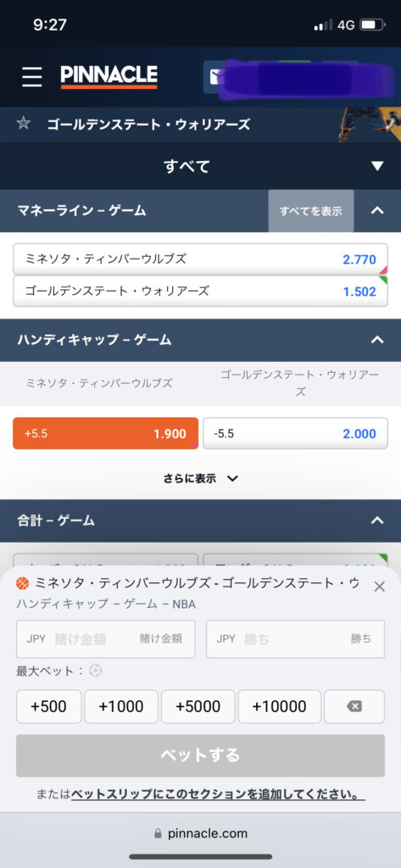The height and width of the screenshot is (868, 401).
Task: Select the +5.5 handicap at 1.900
Action: 105,433
